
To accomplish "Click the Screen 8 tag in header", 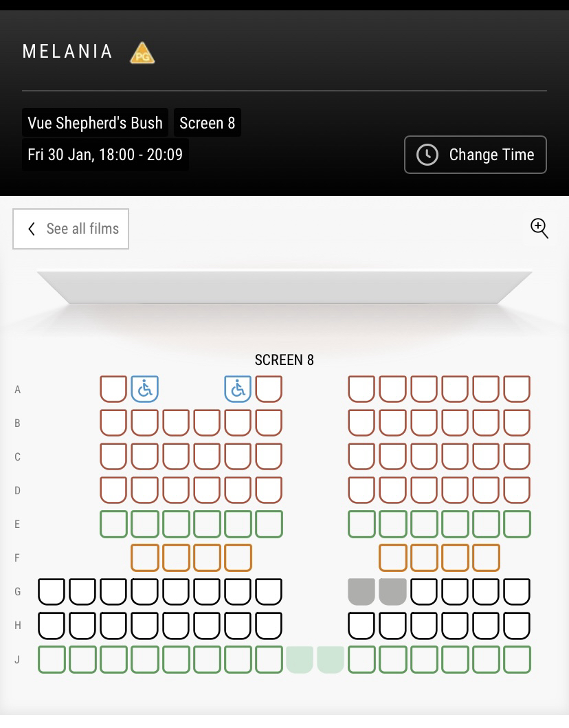I will pyautogui.click(x=207, y=123).
